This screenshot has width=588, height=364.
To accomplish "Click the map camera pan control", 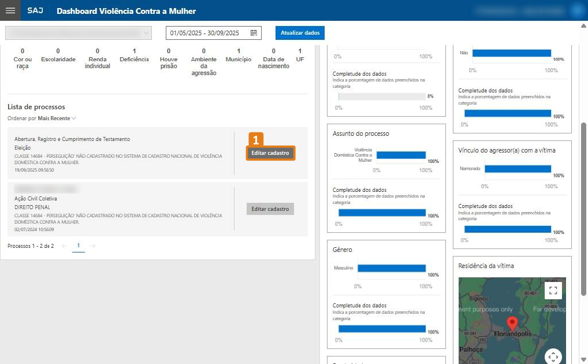I will pyautogui.click(x=553, y=356).
